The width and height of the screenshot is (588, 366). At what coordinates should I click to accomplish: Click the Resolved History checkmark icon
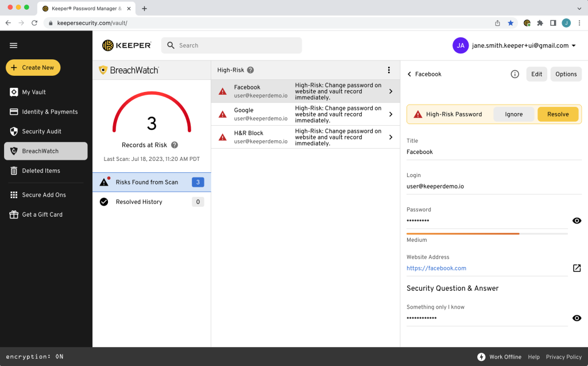pos(104,202)
